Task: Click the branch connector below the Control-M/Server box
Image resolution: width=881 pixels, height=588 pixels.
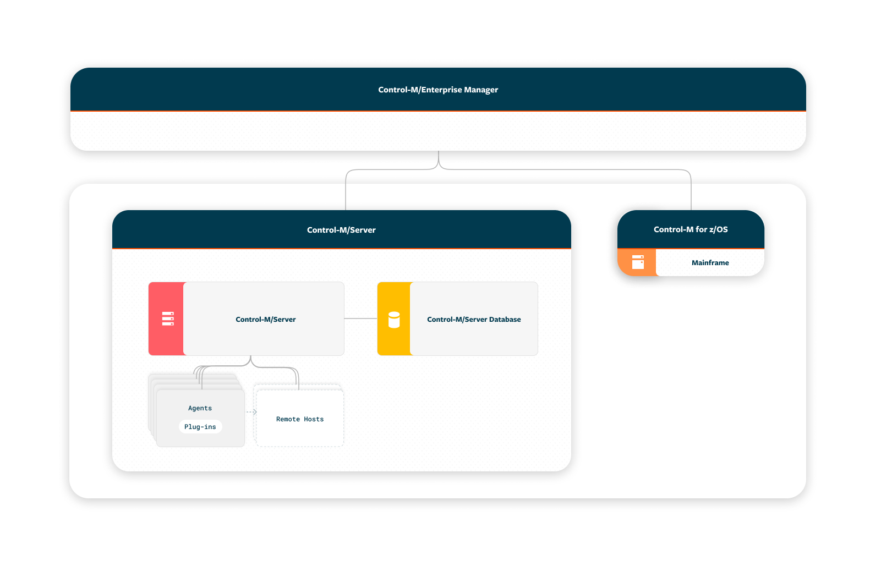Action: (x=251, y=362)
